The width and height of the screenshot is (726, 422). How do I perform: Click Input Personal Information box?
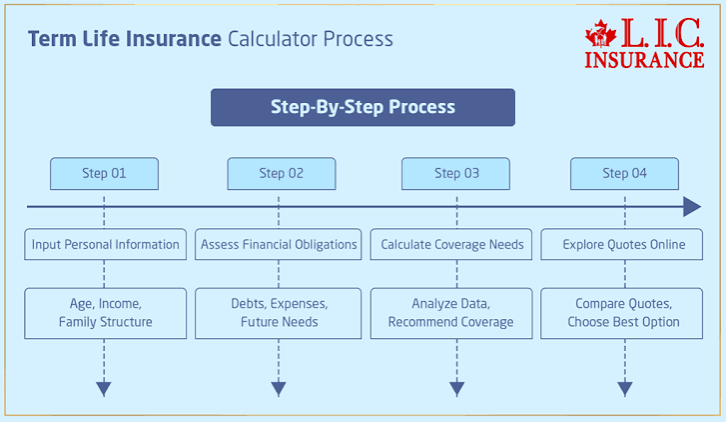pyautogui.click(x=106, y=244)
